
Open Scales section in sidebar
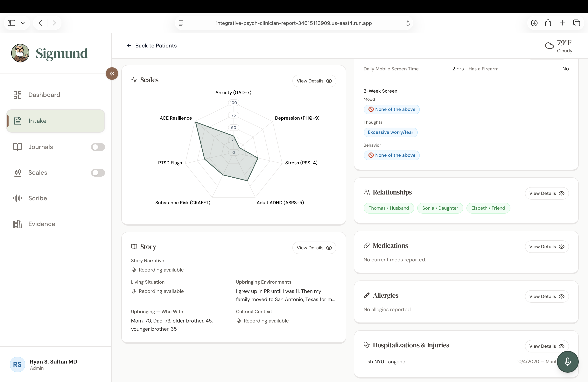click(x=38, y=173)
